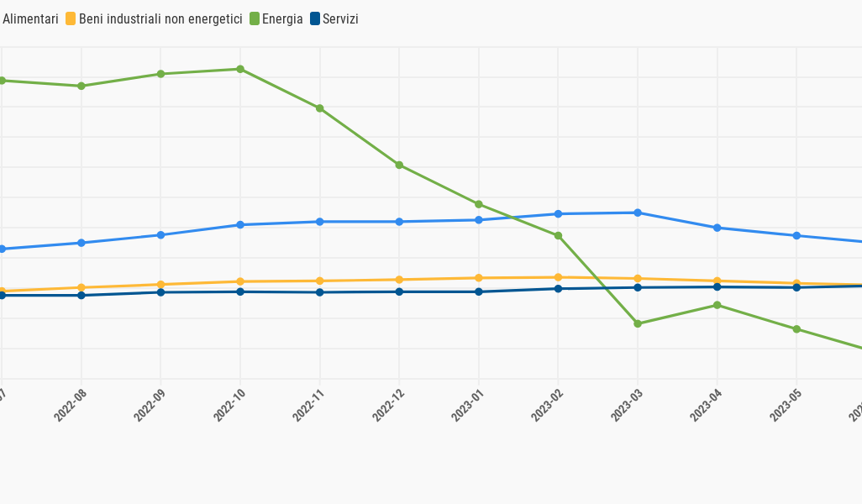Select the Energia peak point at 2022-10
This screenshot has width=862, height=504.
[240, 69]
